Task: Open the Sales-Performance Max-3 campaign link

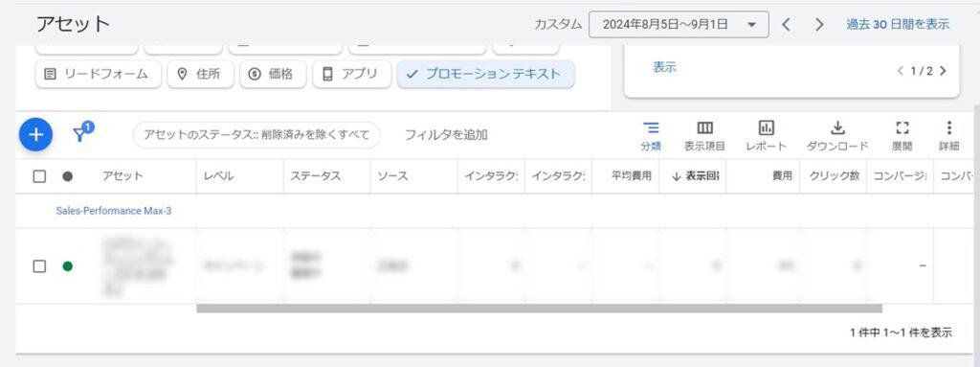Action: click(114, 211)
